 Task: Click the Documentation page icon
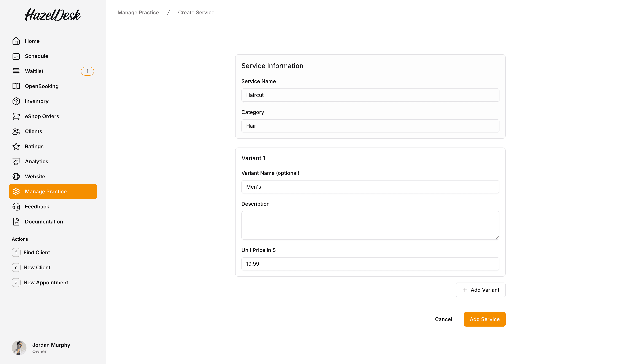(x=16, y=221)
